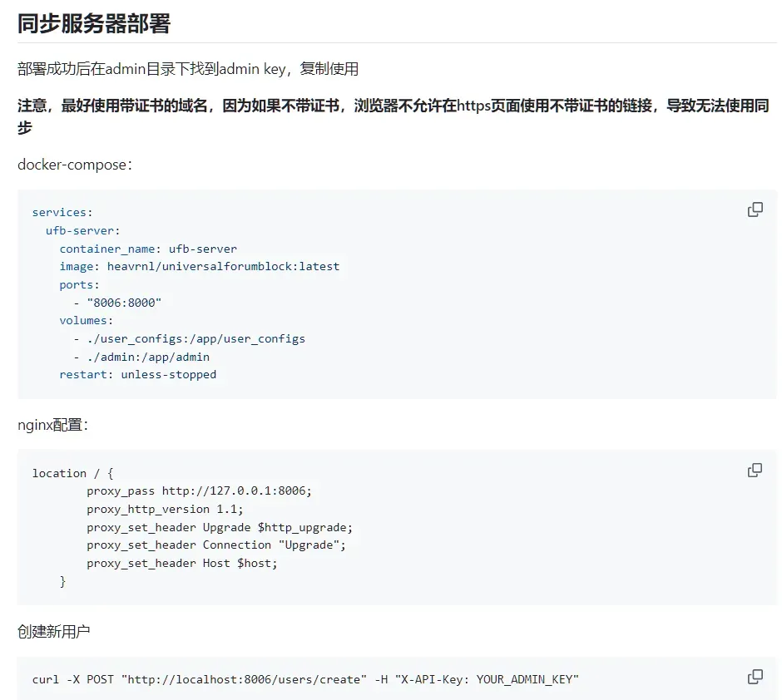
Task: Click the restart: unless-stopped line
Action: tap(137, 375)
